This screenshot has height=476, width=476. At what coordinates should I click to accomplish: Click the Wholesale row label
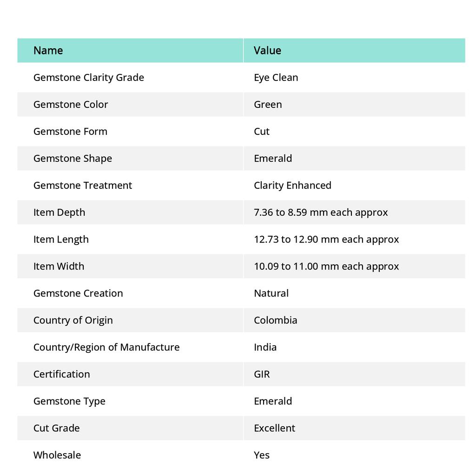[57, 455]
